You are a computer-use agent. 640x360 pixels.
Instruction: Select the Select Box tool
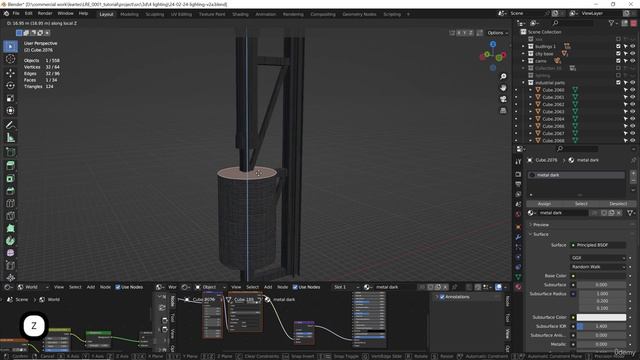pos(11,46)
